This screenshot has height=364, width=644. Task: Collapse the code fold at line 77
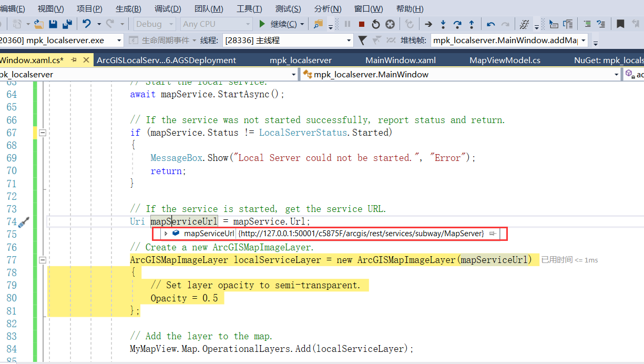coord(43,259)
